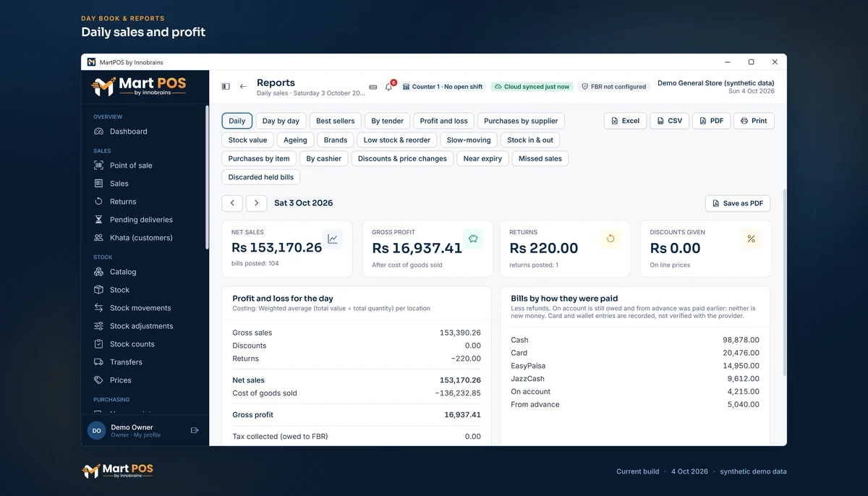Open the Best sellers report

point(336,121)
